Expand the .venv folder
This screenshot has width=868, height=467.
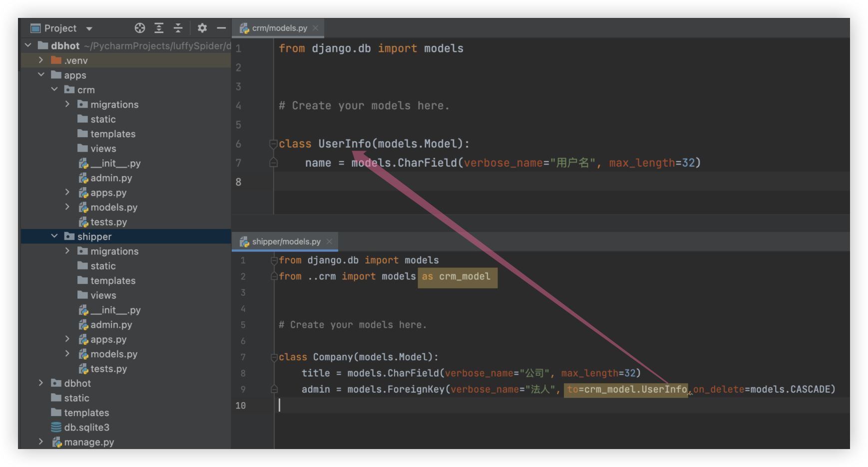click(41, 60)
